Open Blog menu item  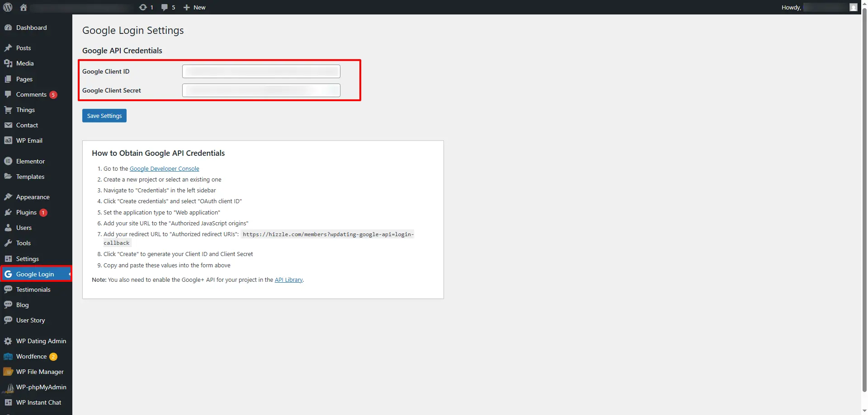click(x=36, y=305)
